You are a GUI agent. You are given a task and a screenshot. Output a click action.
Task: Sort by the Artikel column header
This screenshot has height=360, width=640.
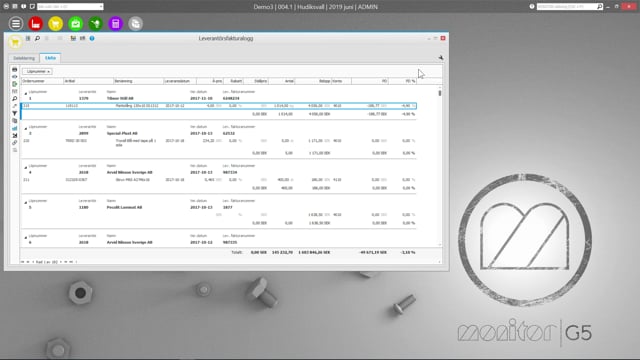pyautogui.click(x=89, y=81)
